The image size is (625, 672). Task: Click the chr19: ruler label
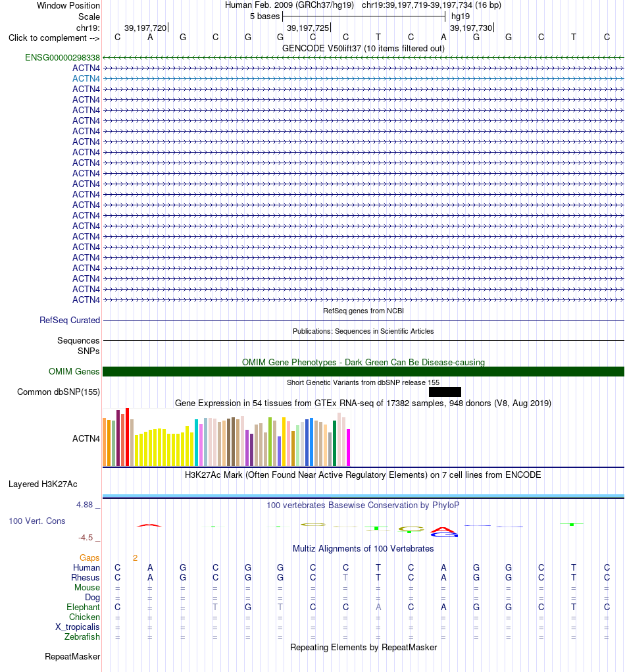point(87,28)
